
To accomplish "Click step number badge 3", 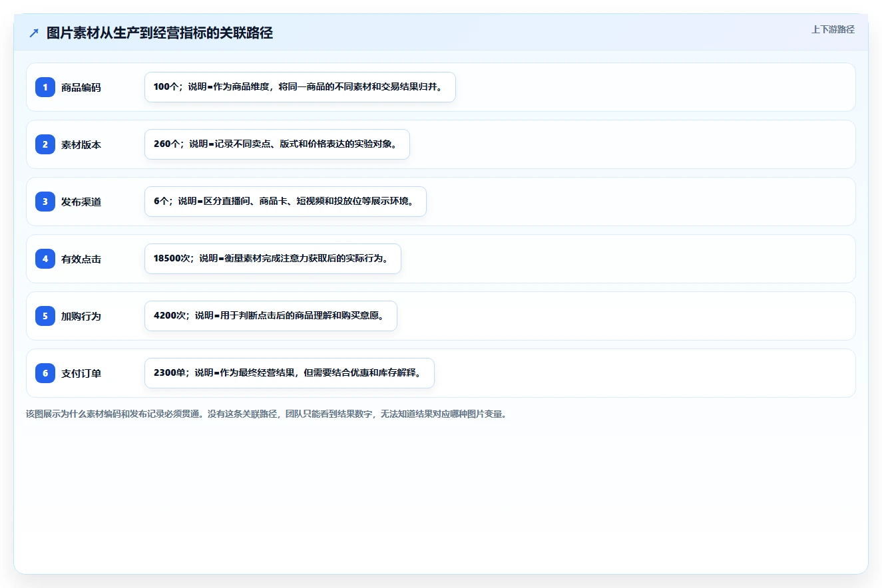I will [x=45, y=202].
